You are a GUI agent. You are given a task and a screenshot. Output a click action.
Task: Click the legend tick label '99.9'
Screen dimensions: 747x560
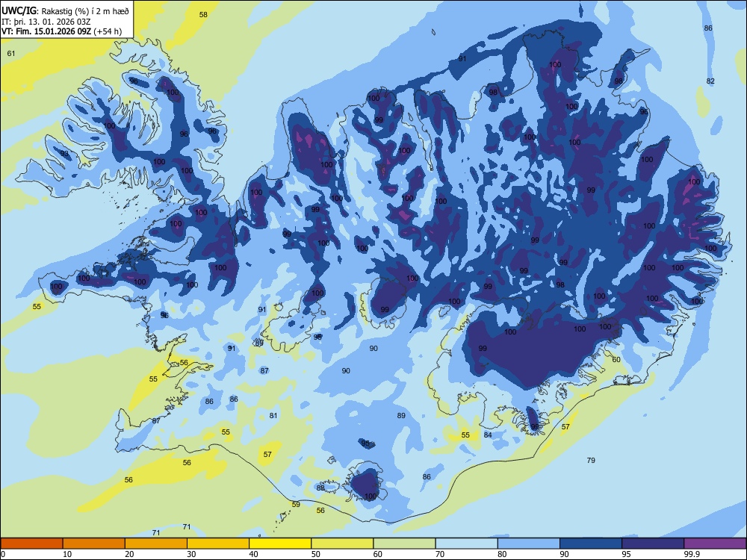point(692,554)
